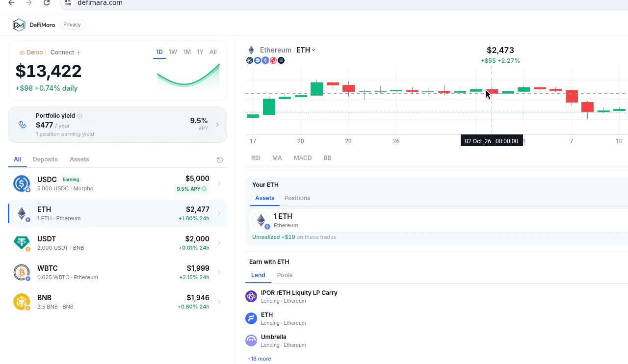Open the transaction history clock icon
628x364 pixels.
[x=220, y=160]
